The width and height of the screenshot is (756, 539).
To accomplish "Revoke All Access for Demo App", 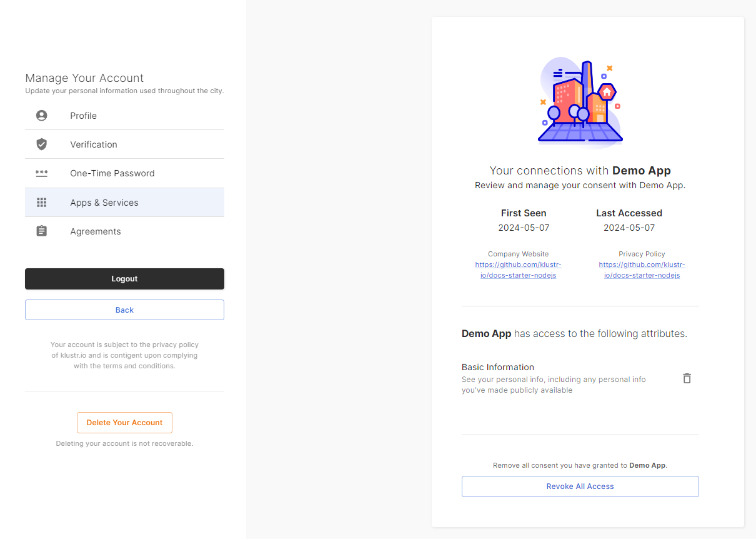I will pos(580,486).
